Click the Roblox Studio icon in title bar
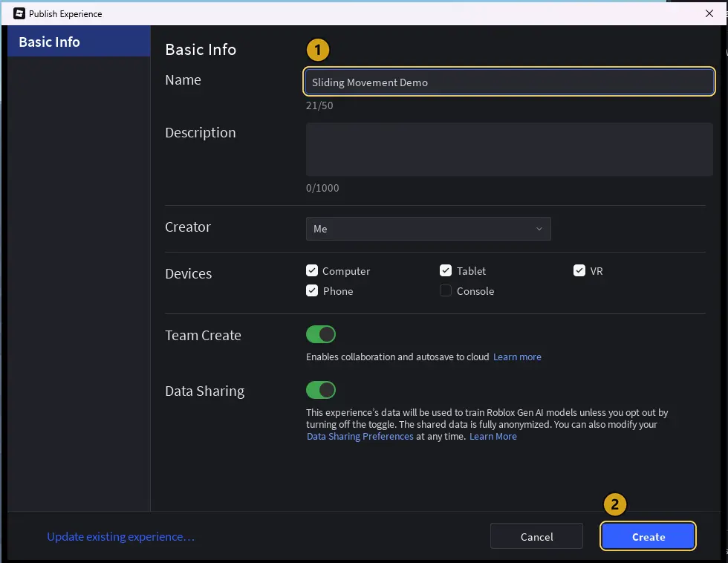The width and height of the screenshot is (728, 563). 19,13
